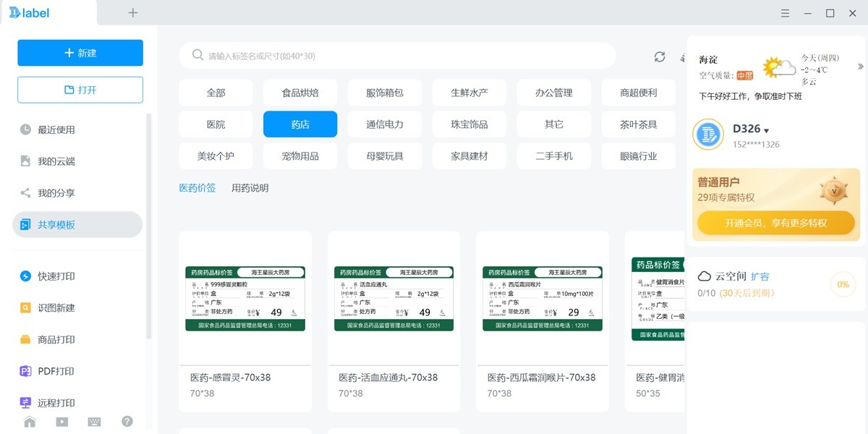This screenshot has height=434, width=868.
Task: Click the help question mark icon
Action: 127,421
